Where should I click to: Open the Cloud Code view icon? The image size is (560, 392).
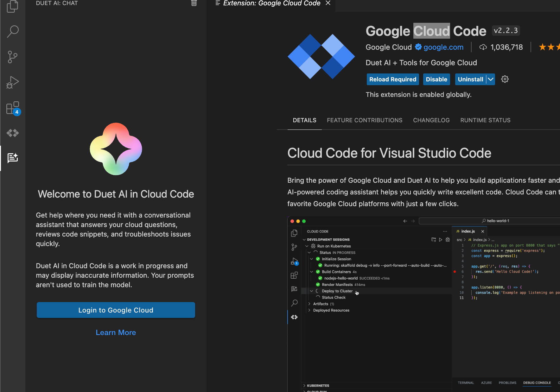point(13,133)
